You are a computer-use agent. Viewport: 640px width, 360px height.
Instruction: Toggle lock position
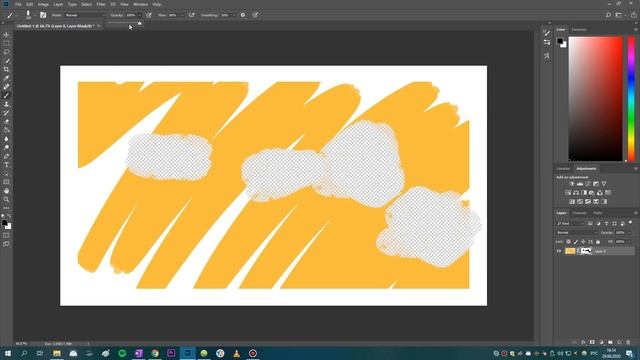(x=583, y=242)
